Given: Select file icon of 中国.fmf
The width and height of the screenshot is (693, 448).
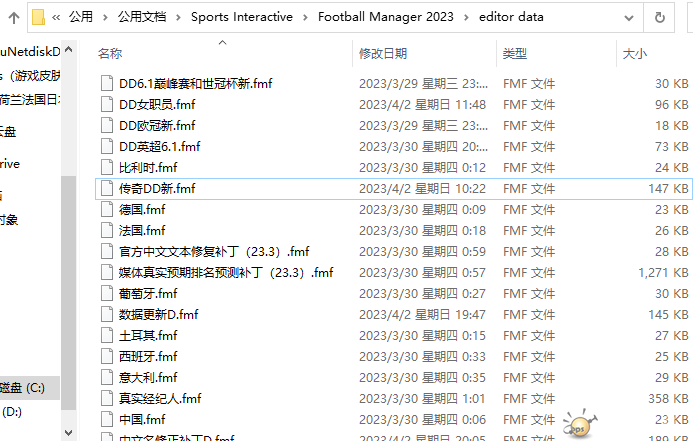Looking at the screenshot, I should click(107, 419).
